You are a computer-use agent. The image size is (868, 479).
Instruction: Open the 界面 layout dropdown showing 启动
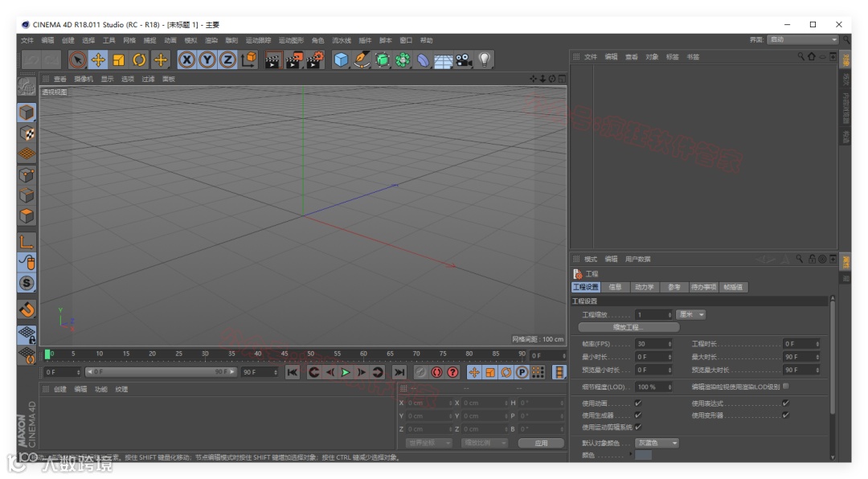coord(802,39)
